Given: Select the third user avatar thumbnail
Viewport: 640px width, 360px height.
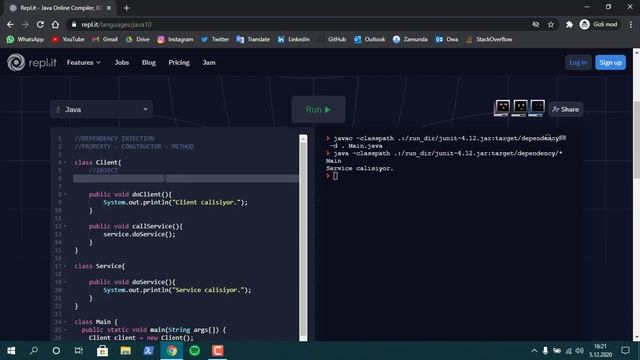Looking at the screenshot, I should point(537,108).
